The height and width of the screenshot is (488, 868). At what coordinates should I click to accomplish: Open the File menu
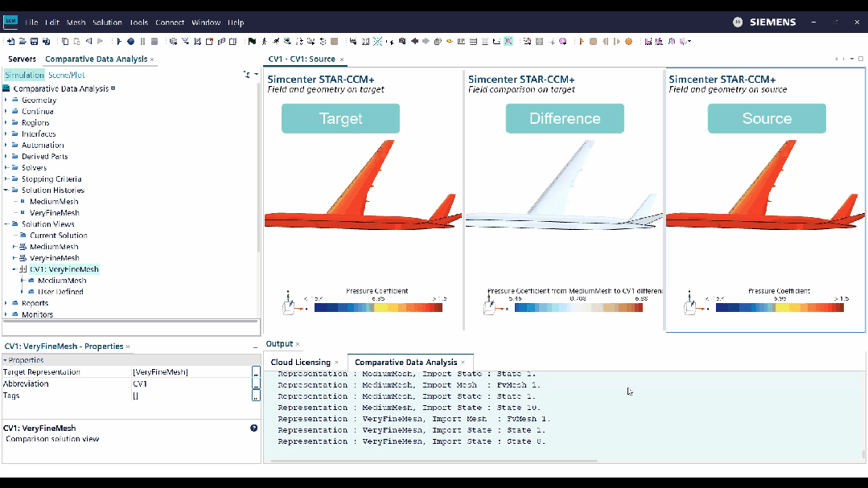click(x=31, y=23)
